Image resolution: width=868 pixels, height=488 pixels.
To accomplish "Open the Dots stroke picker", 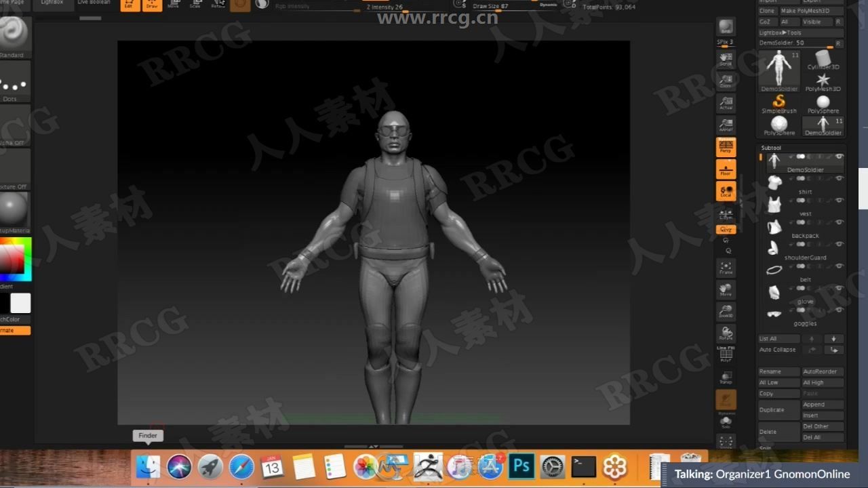I will pyautogui.click(x=14, y=82).
